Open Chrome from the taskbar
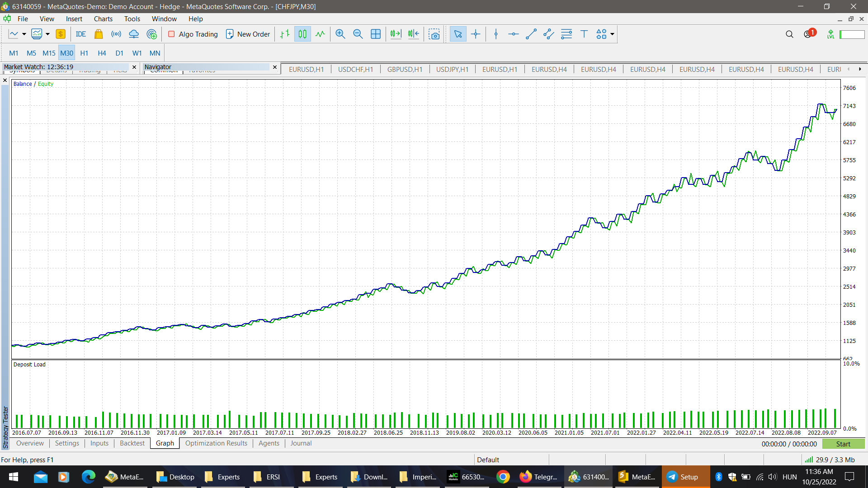This screenshot has width=868, height=488. pos(503,477)
